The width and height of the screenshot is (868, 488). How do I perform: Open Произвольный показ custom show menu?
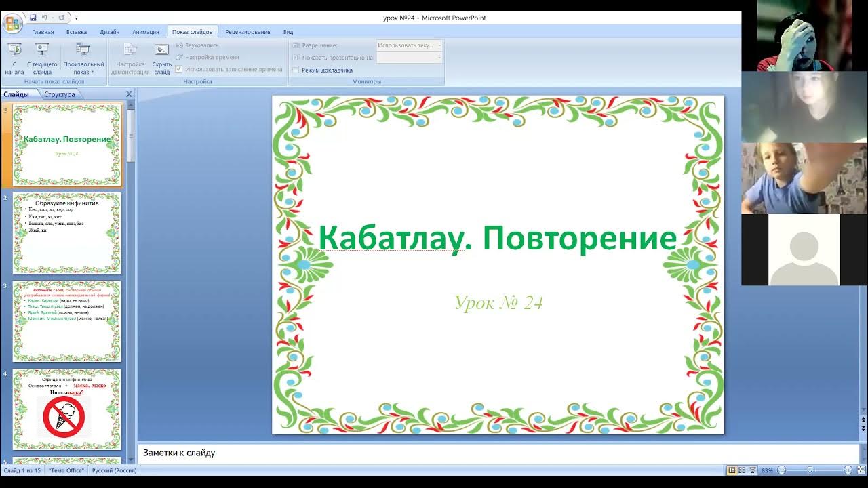[83, 59]
